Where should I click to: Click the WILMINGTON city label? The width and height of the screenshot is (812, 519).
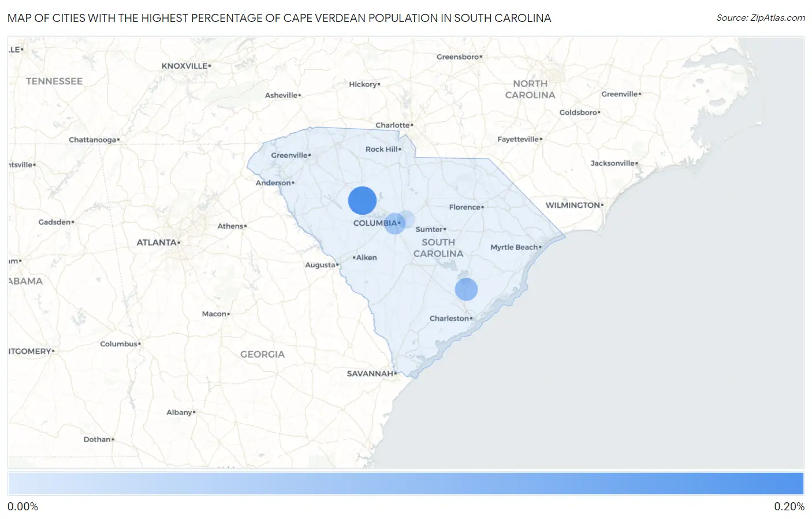point(573,205)
